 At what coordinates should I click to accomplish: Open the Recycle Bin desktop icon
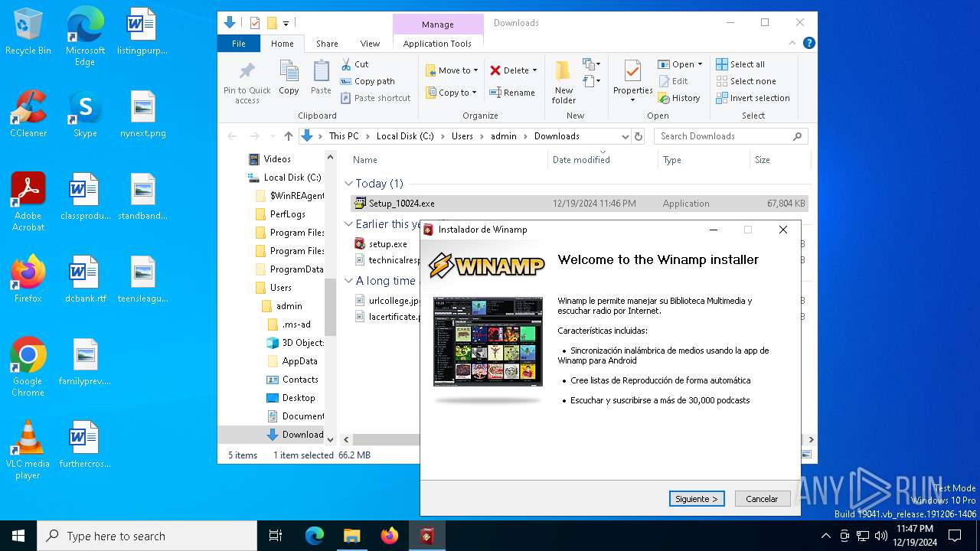pos(28,32)
